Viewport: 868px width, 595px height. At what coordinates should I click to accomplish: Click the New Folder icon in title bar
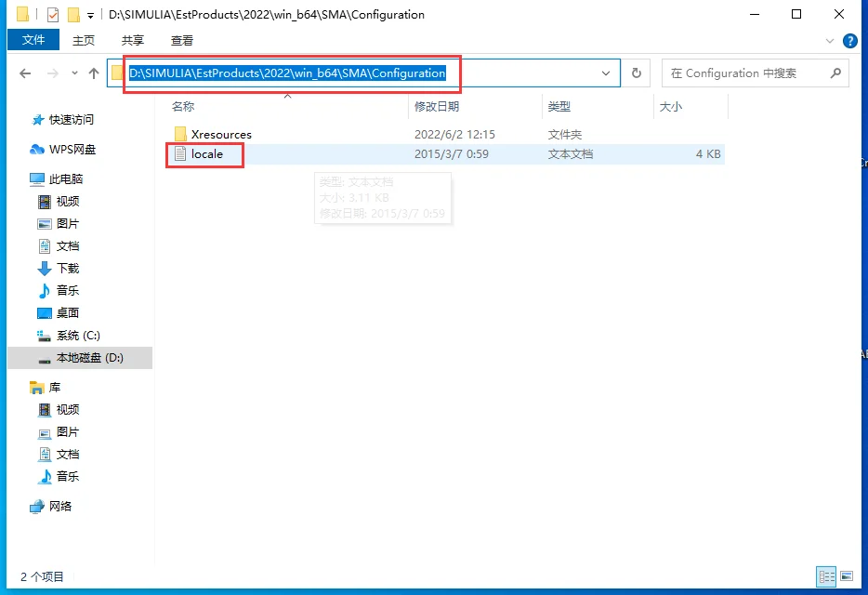coord(73,15)
